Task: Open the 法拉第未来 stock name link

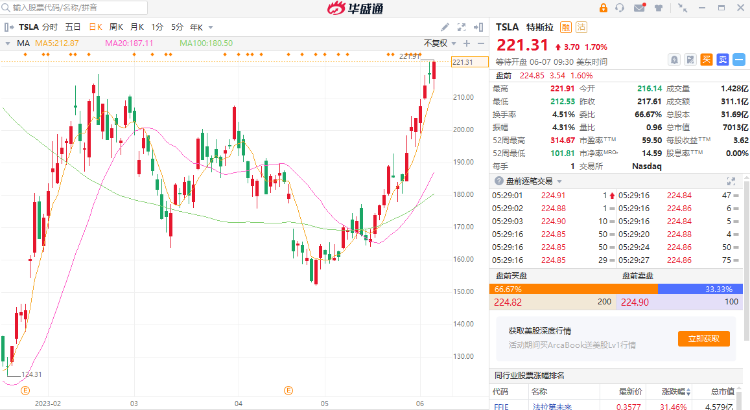Action: [x=552, y=407]
